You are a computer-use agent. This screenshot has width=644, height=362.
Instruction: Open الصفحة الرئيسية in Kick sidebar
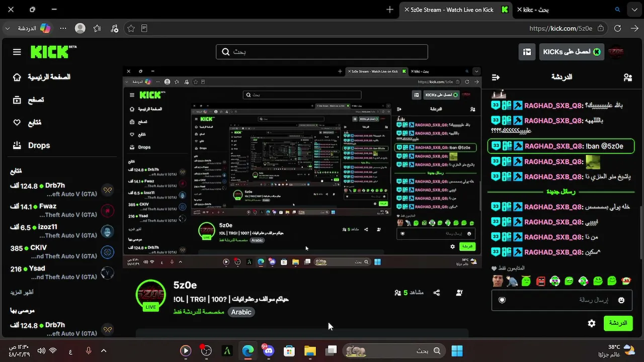point(42,77)
